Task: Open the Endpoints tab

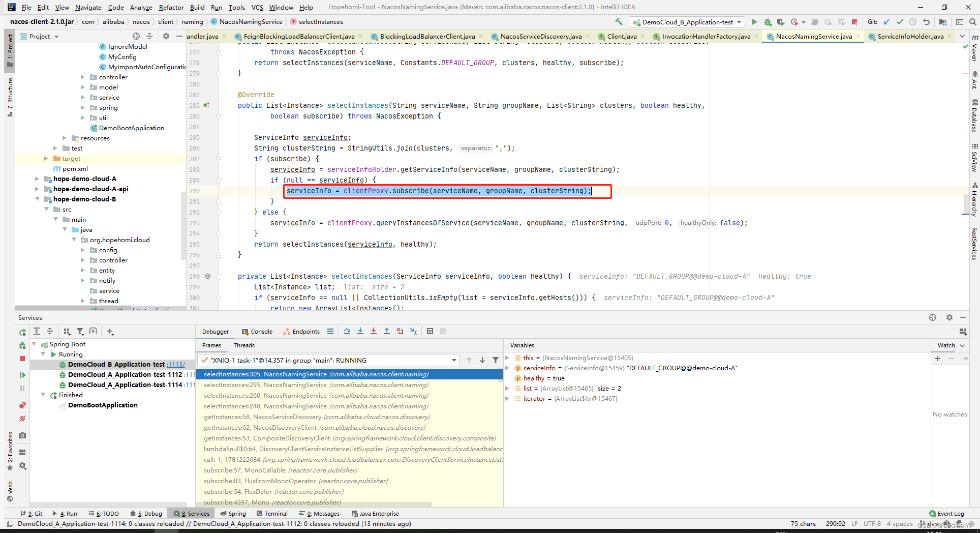Action: point(302,332)
